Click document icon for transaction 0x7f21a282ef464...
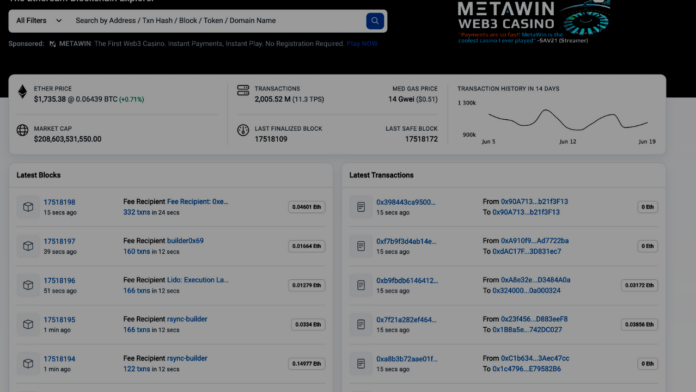This screenshot has height=392, width=696. point(361,324)
